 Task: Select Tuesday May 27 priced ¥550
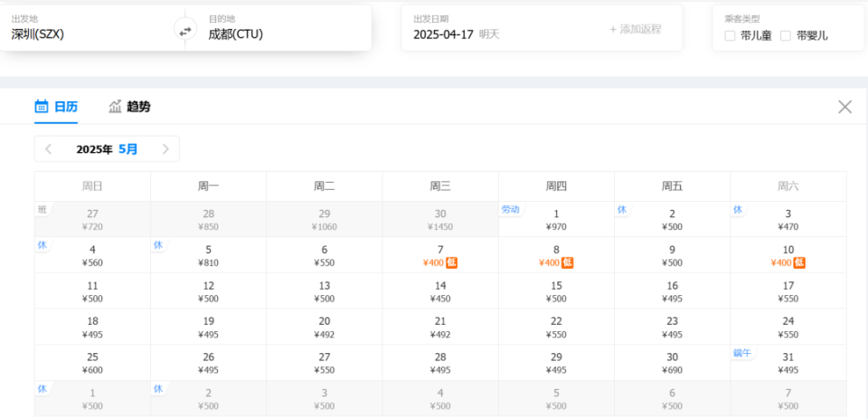[x=325, y=363]
